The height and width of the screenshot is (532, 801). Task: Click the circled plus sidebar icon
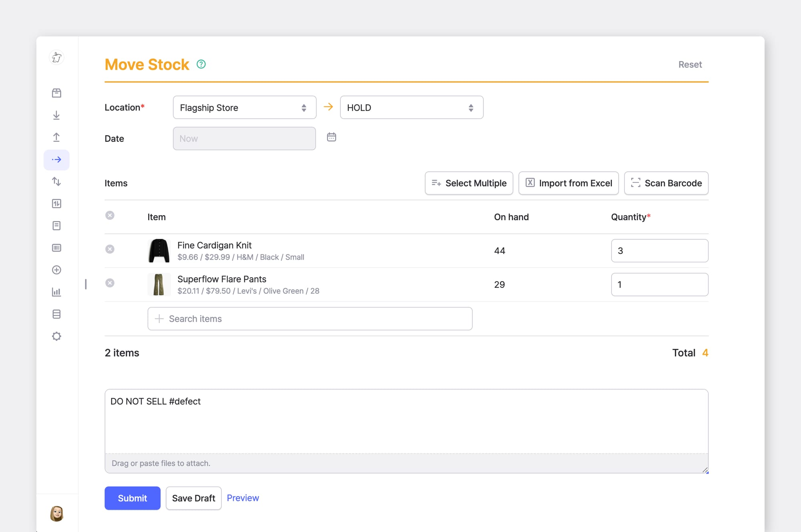coord(56,270)
